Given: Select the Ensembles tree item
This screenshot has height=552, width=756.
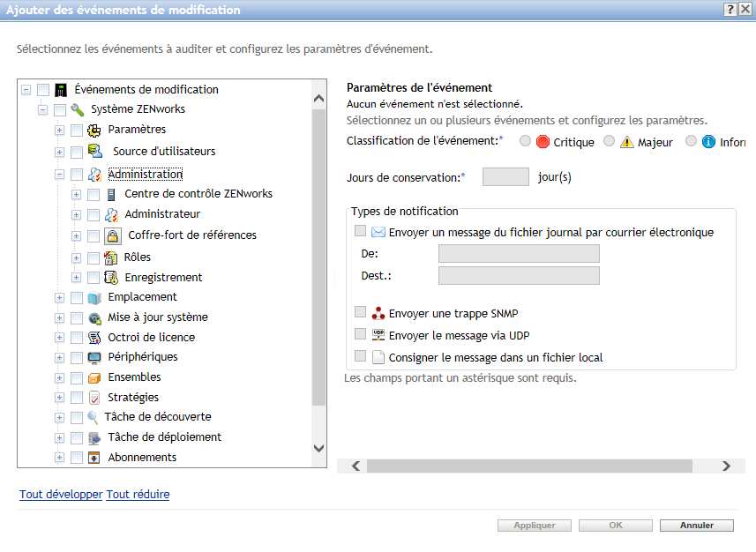Looking at the screenshot, I should click(x=134, y=377).
